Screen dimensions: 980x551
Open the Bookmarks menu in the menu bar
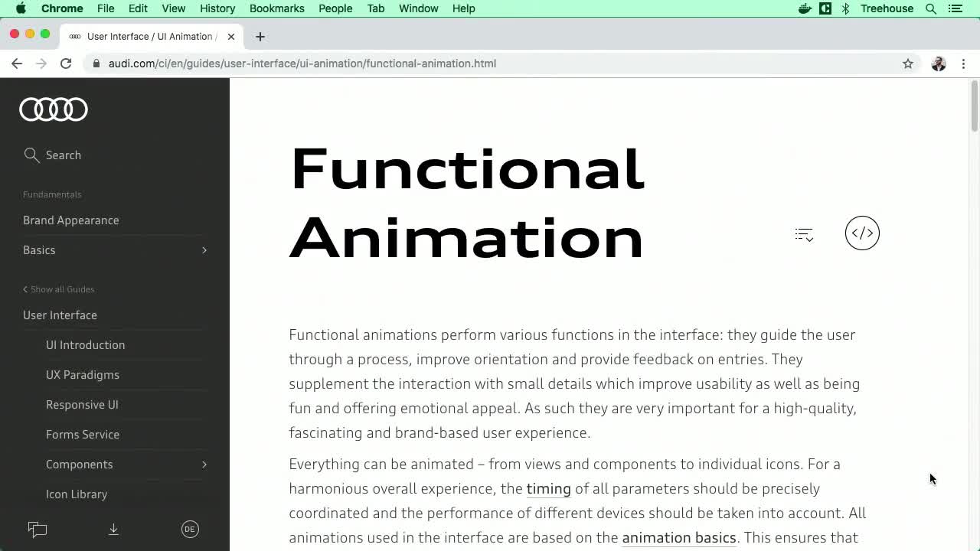coord(276,8)
